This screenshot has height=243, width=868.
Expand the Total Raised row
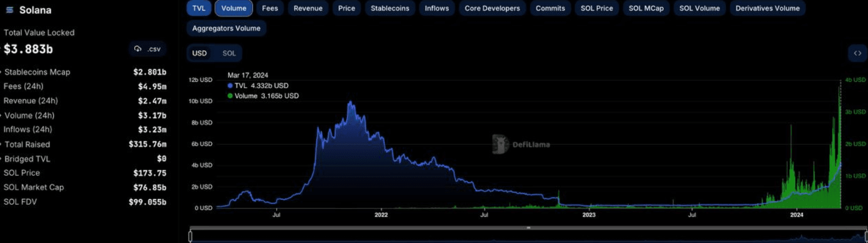click(2, 145)
